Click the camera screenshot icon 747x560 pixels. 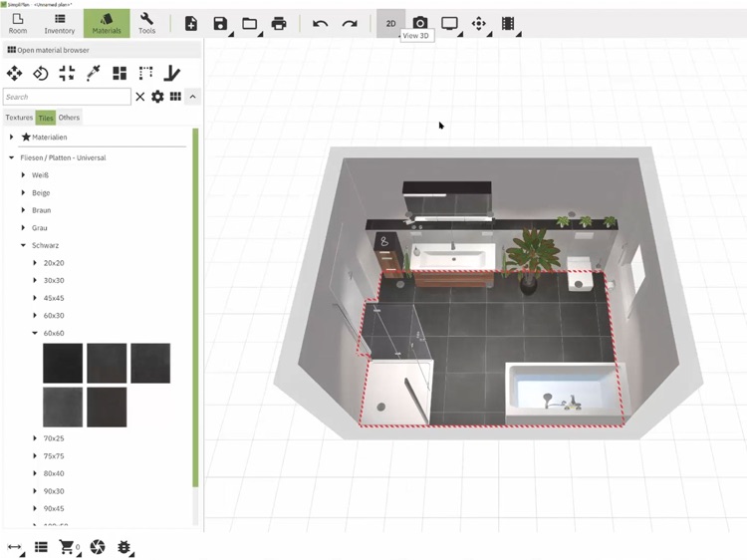point(419,22)
